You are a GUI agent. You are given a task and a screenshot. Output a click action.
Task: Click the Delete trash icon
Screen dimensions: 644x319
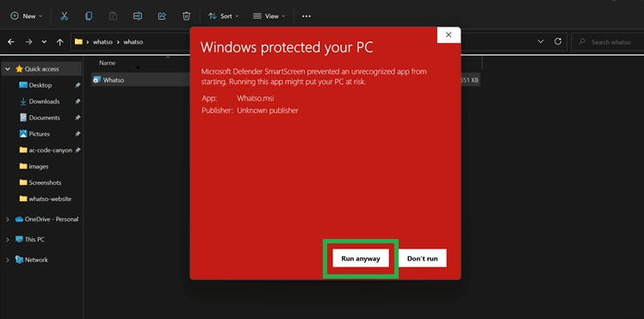point(186,16)
